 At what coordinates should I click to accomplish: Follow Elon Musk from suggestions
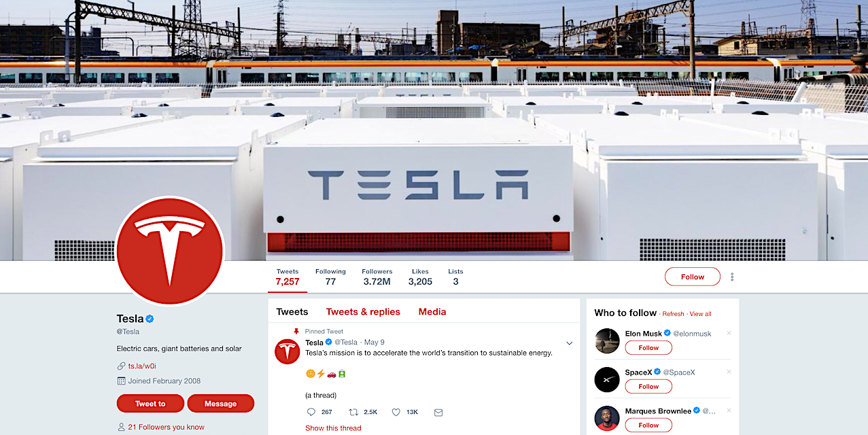648,347
